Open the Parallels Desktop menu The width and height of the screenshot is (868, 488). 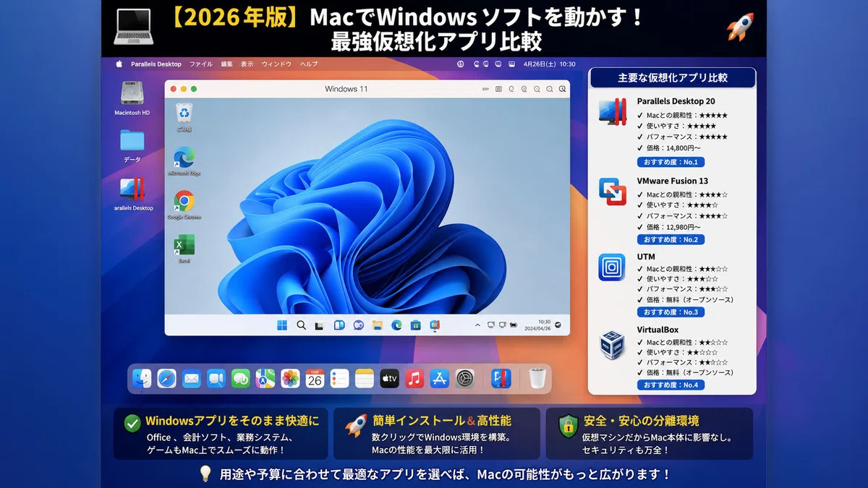coord(156,64)
